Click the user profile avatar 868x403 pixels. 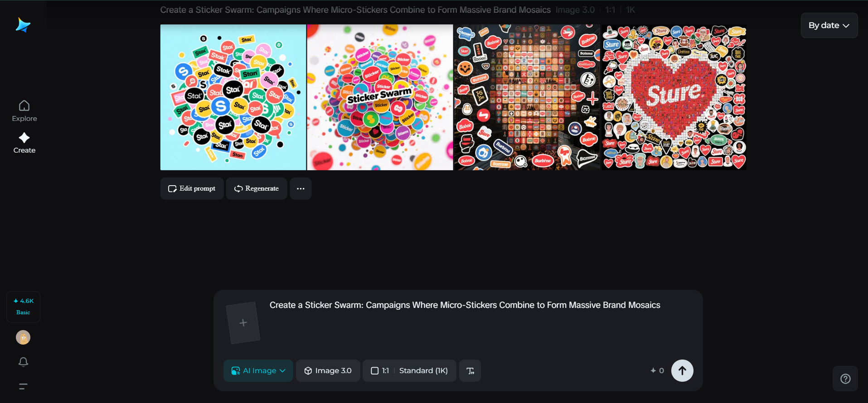tap(23, 337)
